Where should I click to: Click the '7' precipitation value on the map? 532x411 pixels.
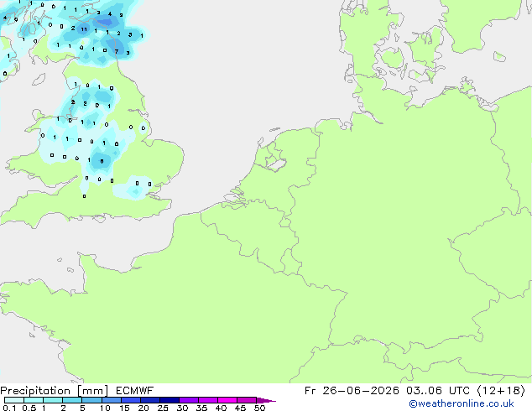117,51
